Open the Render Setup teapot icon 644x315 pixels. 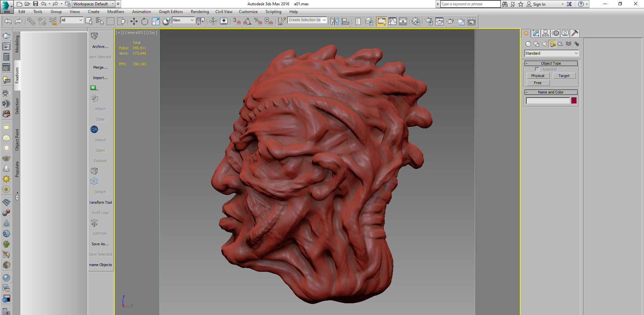[429, 21]
